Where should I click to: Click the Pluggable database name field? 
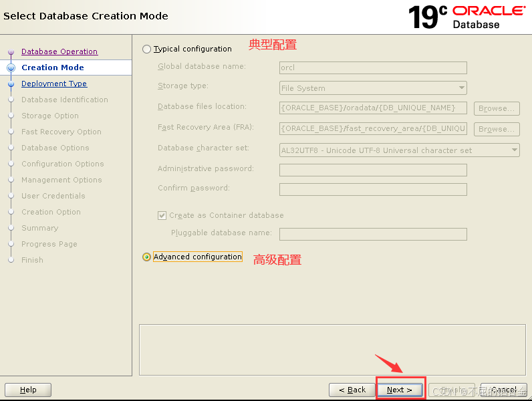click(x=373, y=234)
